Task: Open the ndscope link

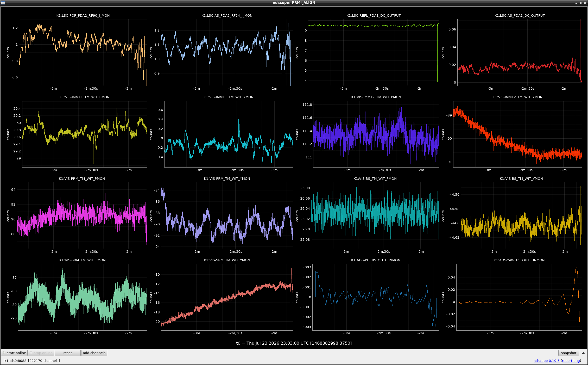Action: [x=540, y=361]
